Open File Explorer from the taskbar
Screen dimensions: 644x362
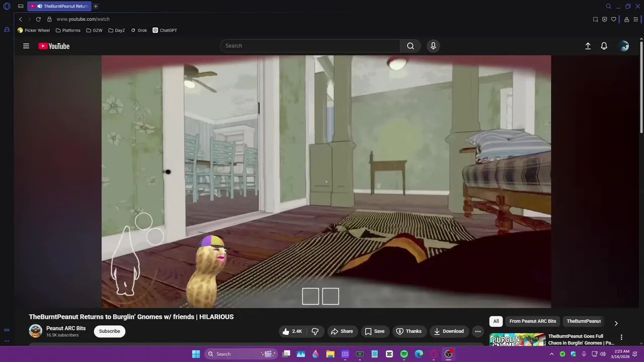330,354
